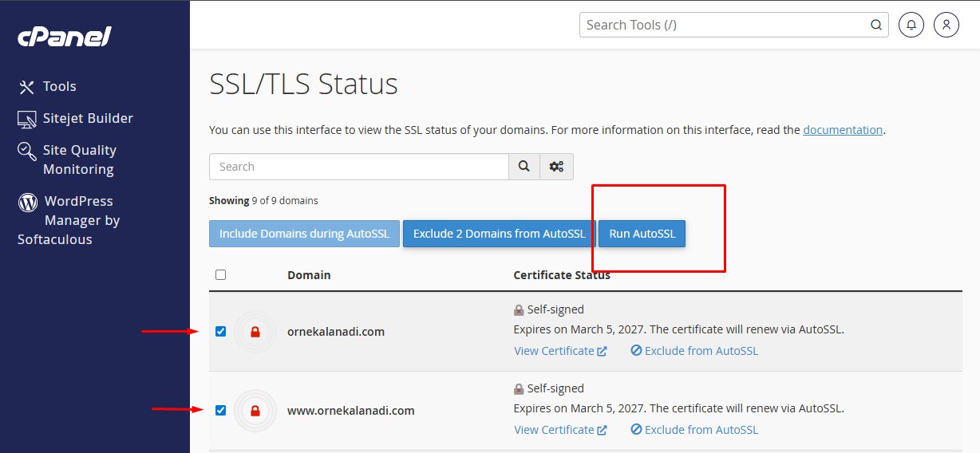This screenshot has width=980, height=453.
Task: Open Tools in the sidebar
Action: click(59, 86)
